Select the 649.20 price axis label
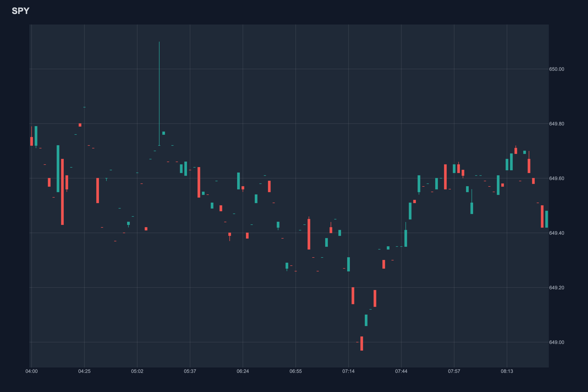 pos(556,288)
